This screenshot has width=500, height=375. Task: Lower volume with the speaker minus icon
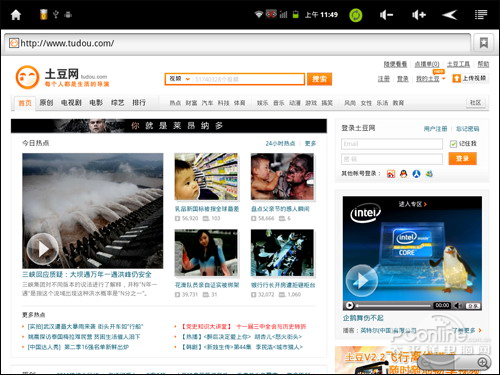click(386, 15)
